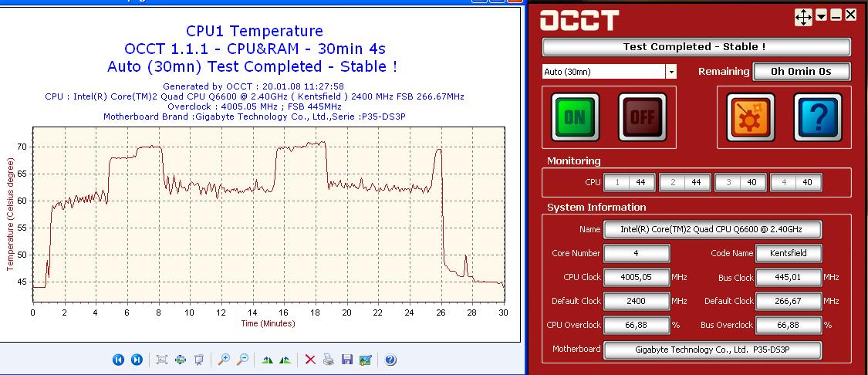
Task: Click the Temperature (Celsius degree) axis label
Action: (x=11, y=215)
